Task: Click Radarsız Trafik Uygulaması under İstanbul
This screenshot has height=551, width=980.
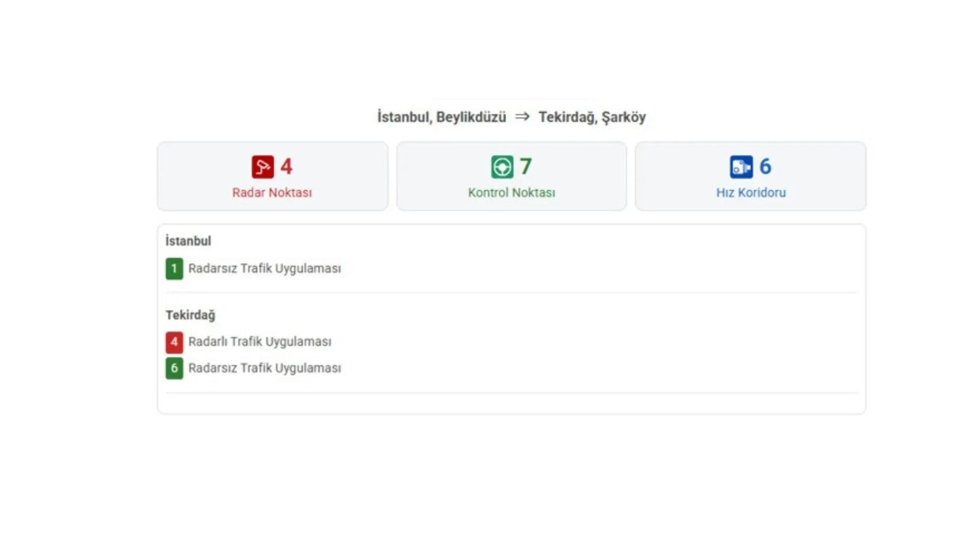Action: click(265, 269)
